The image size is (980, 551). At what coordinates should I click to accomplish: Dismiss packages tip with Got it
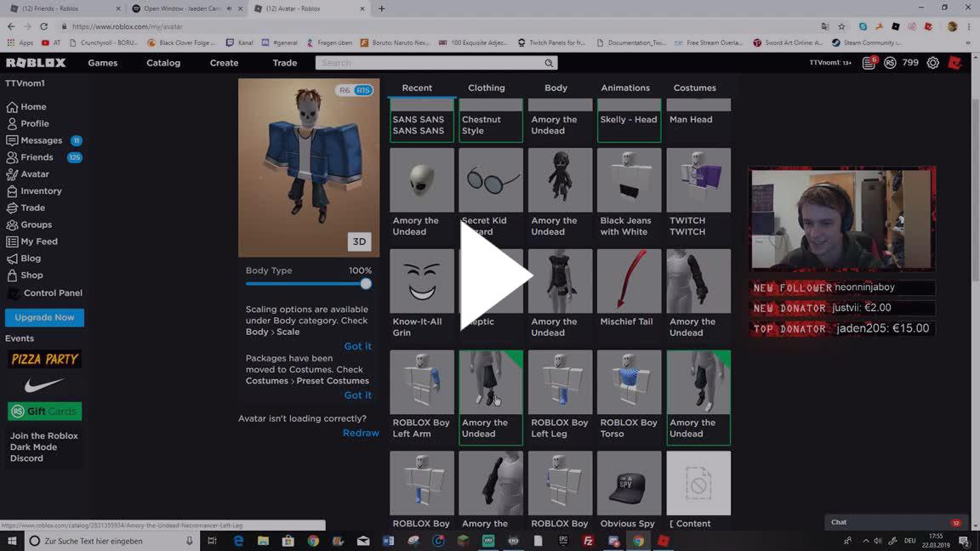click(357, 395)
